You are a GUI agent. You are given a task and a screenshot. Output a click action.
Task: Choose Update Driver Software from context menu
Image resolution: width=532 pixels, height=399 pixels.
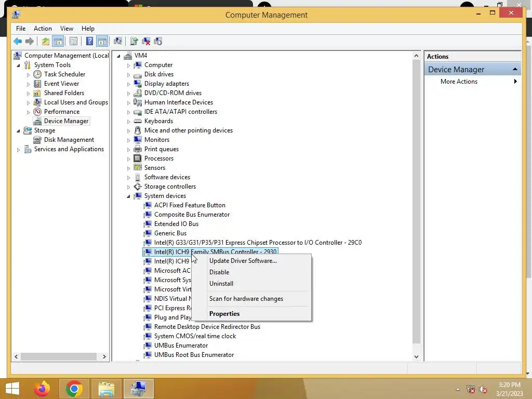[x=243, y=261]
